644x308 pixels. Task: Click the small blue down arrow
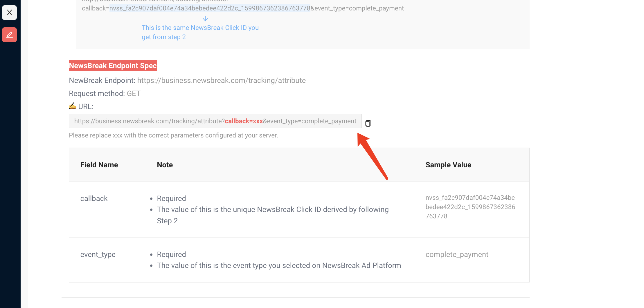pyautogui.click(x=205, y=19)
